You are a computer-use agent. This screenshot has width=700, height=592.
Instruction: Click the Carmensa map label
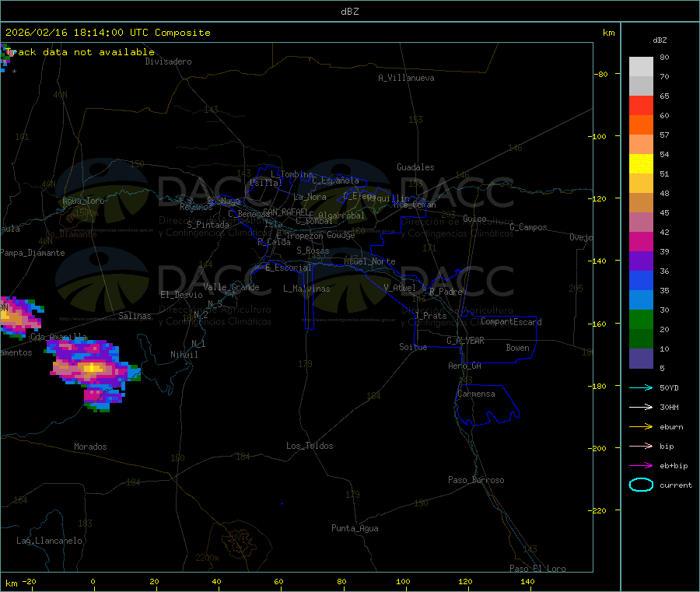(x=476, y=394)
